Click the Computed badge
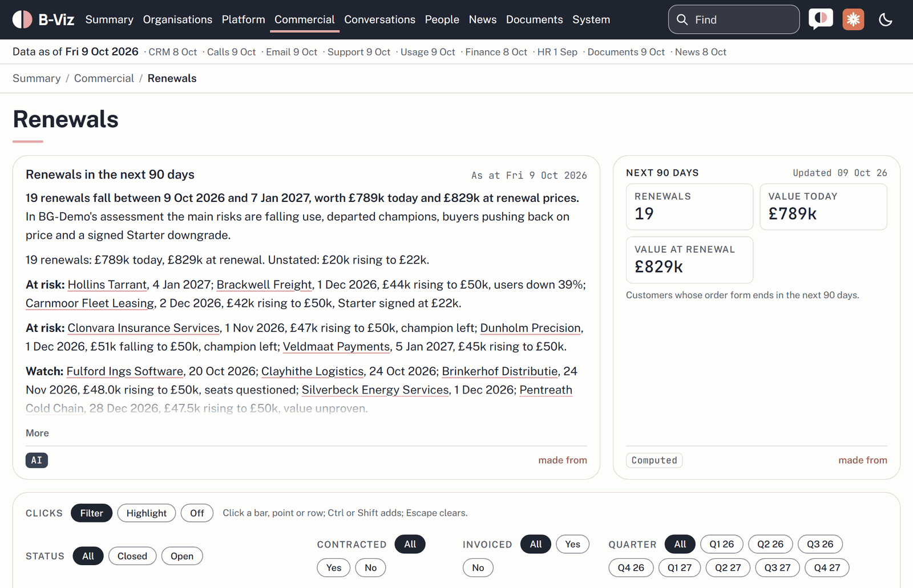The image size is (913, 588). pyautogui.click(x=655, y=460)
